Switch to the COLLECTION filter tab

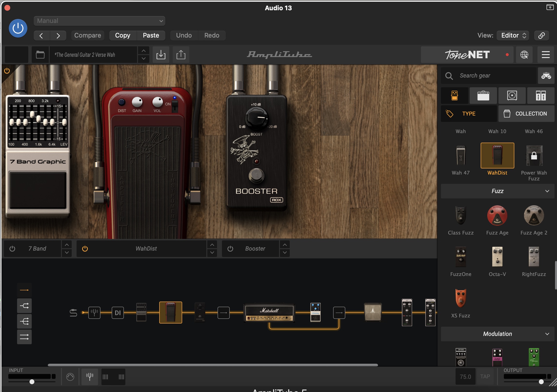click(x=527, y=114)
